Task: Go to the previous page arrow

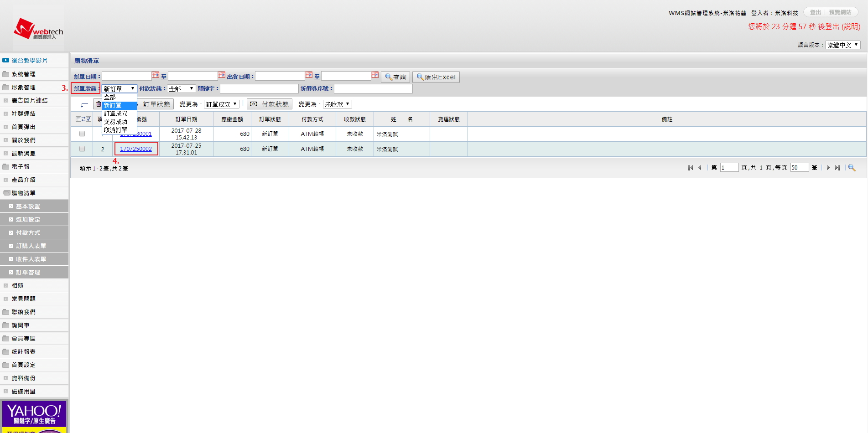Action: click(x=700, y=168)
